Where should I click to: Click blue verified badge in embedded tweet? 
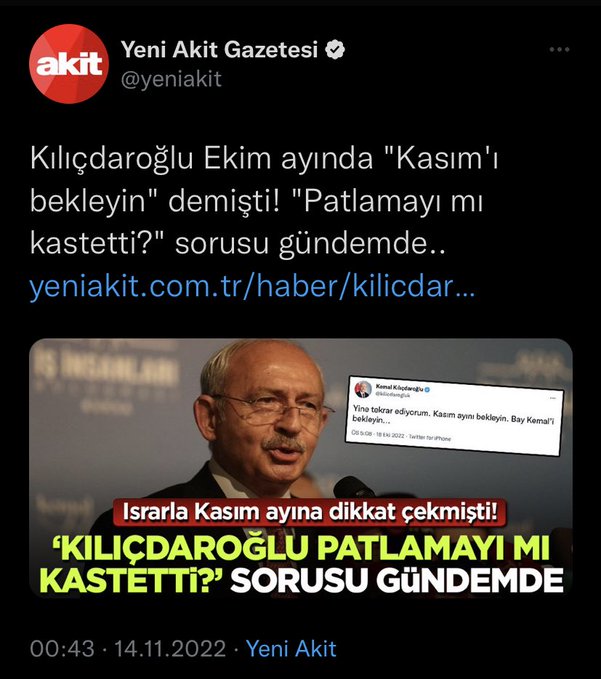click(427, 390)
